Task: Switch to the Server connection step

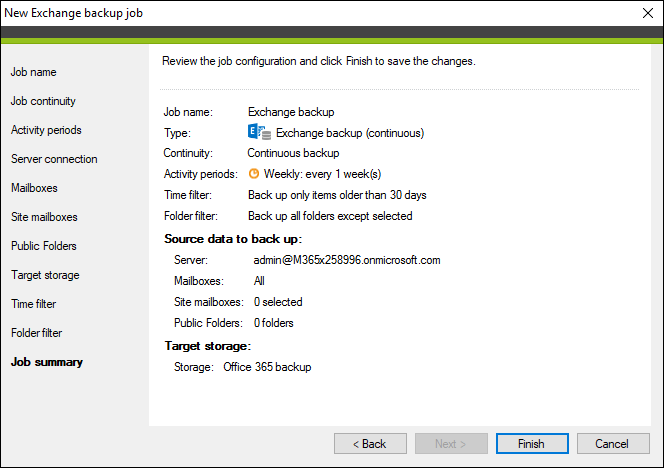Action: [54, 159]
